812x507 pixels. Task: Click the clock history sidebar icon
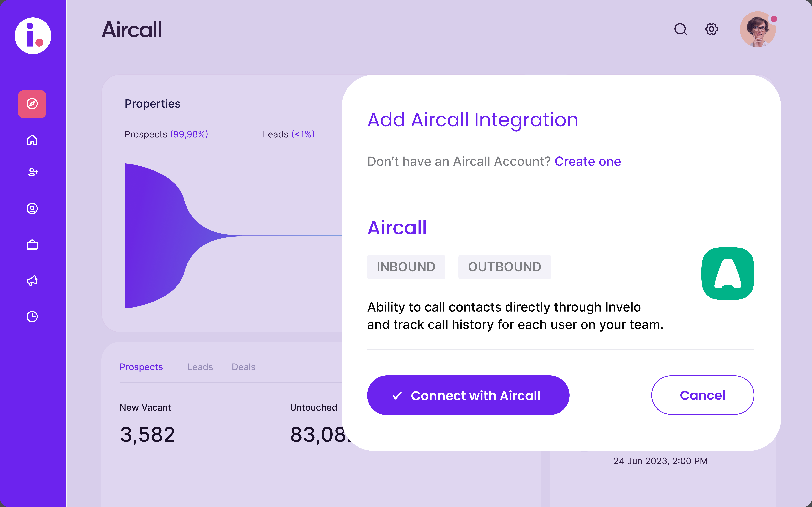32,317
